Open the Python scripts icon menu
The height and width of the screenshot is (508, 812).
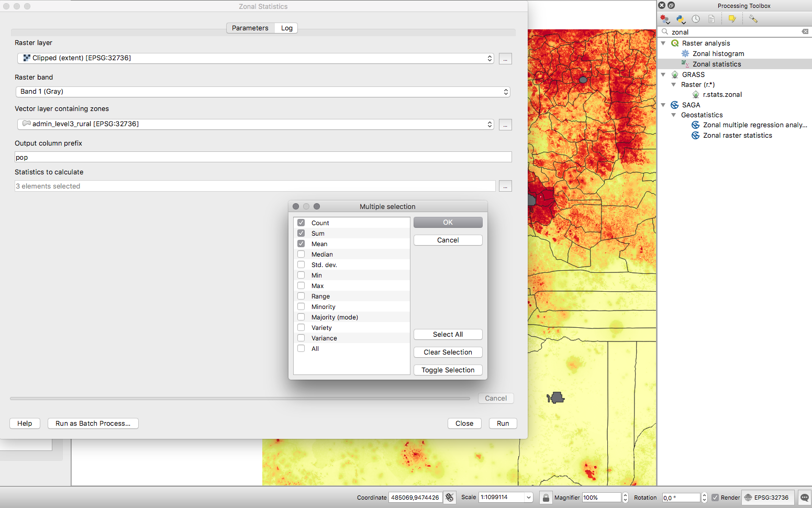pyautogui.click(x=681, y=19)
